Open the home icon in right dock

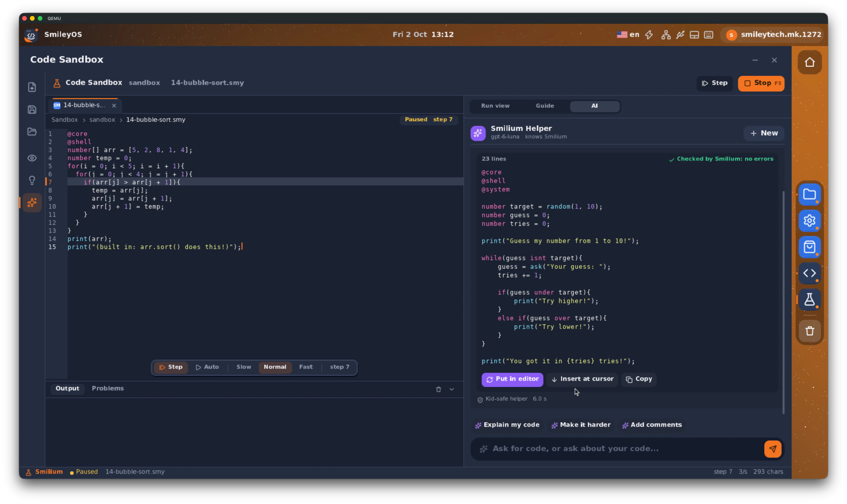coord(809,62)
